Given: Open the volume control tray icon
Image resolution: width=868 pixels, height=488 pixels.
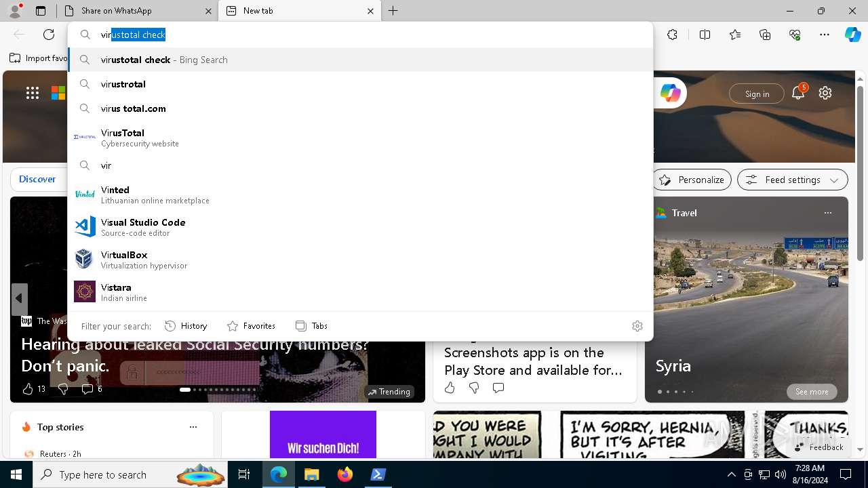Looking at the screenshot, I should tap(781, 474).
